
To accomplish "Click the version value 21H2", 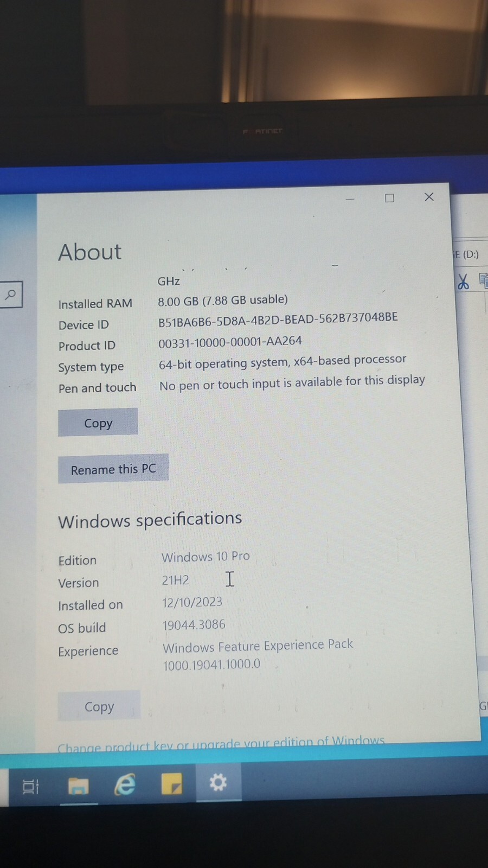I will [x=176, y=580].
